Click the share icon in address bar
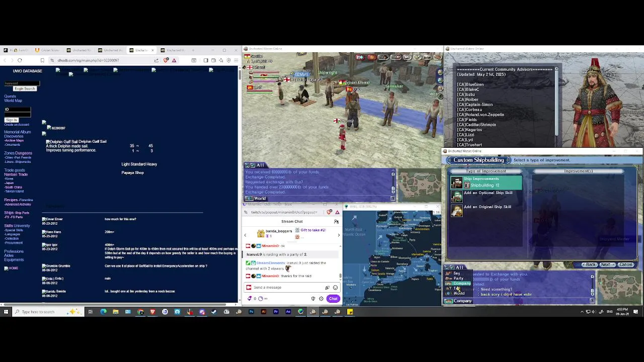The width and height of the screenshot is (644, 362). click(x=156, y=60)
